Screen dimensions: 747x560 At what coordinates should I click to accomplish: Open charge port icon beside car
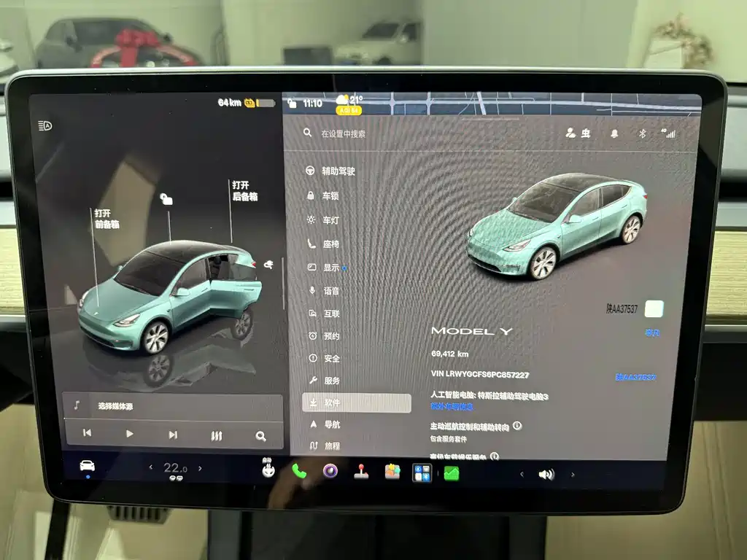click(268, 264)
